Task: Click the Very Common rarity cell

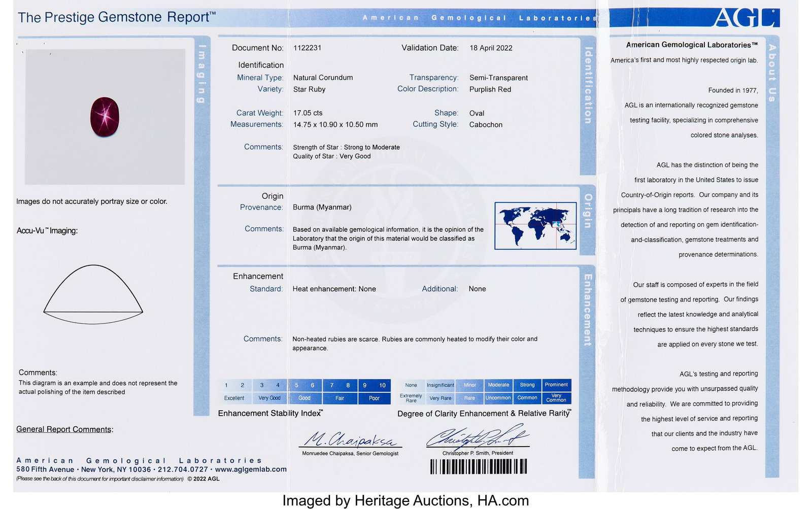Action: tap(557, 398)
